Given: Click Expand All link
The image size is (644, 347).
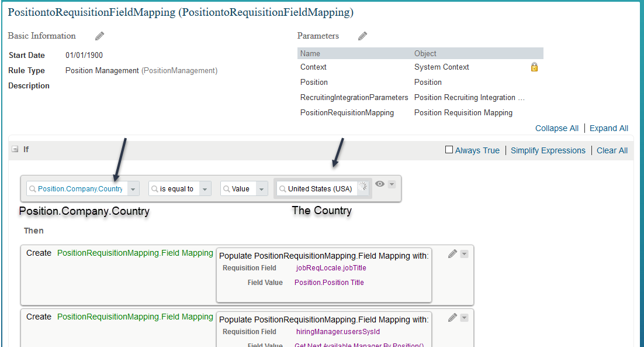Looking at the screenshot, I should [x=609, y=128].
